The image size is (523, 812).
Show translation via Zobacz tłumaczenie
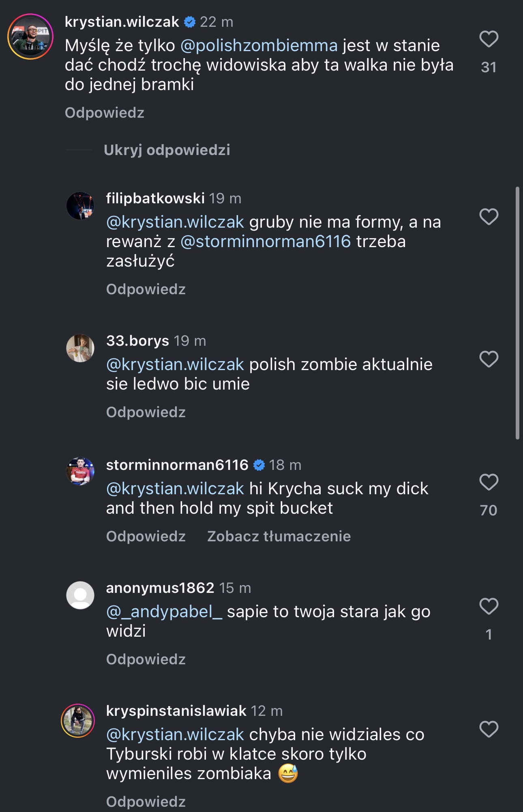(x=279, y=536)
